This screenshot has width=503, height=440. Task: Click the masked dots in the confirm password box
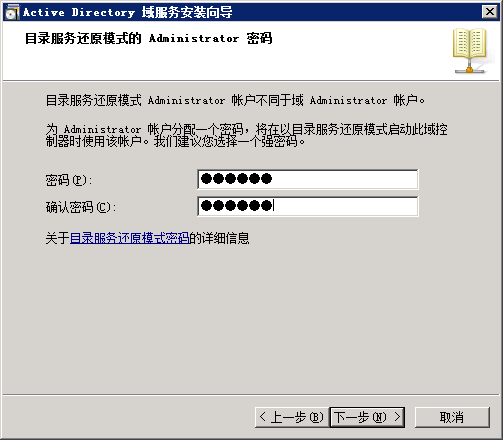point(236,206)
